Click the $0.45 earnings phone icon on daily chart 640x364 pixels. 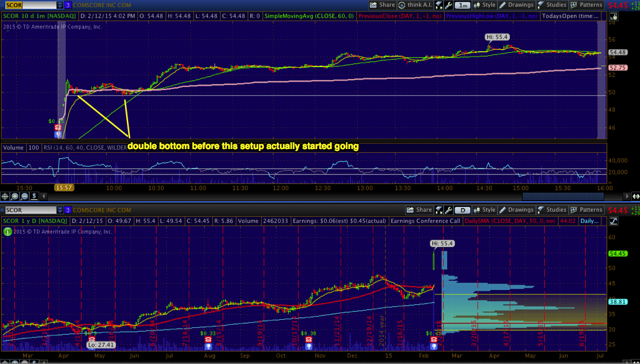point(434,339)
